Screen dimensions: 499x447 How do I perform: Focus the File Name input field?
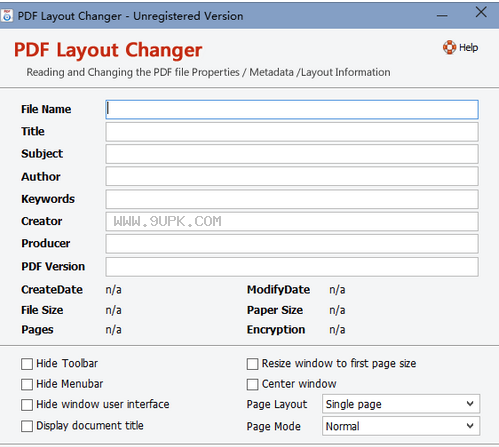click(x=292, y=109)
